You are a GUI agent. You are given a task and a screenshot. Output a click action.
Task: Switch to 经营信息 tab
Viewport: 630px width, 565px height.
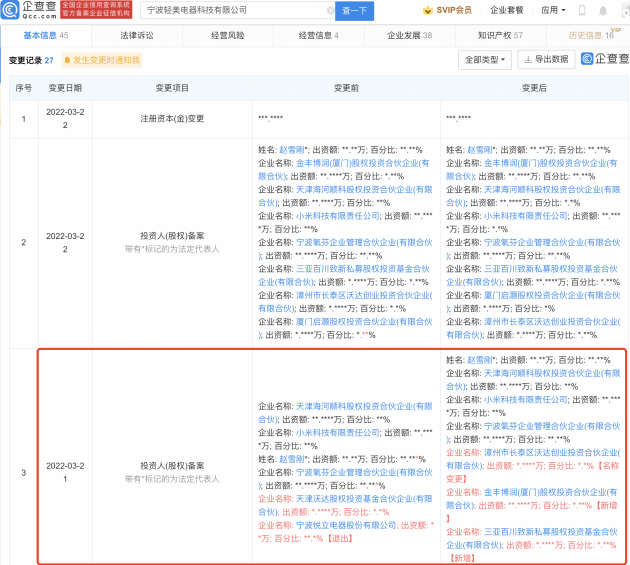(x=319, y=35)
